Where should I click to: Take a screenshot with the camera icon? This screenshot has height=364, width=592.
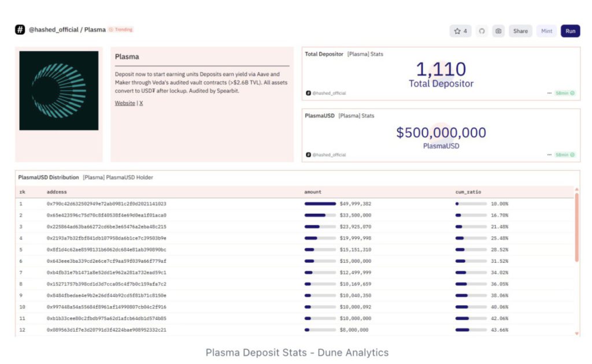(498, 31)
